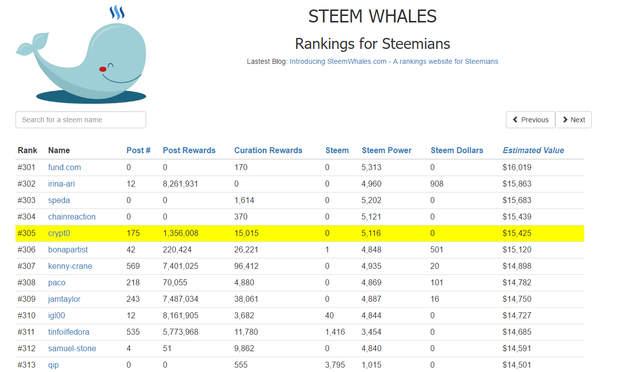640x372 pixels.
Task: Click steem value 3,795 for qip
Action: pos(335,365)
